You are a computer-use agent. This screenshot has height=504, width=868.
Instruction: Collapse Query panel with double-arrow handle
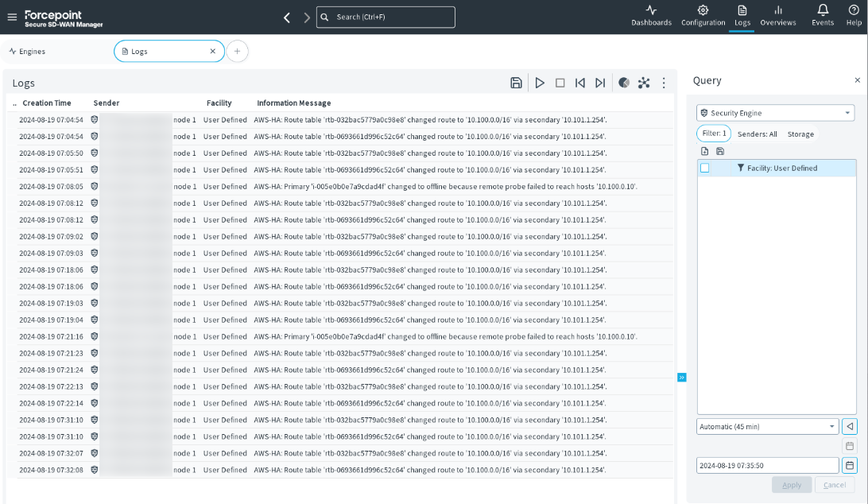pos(682,377)
